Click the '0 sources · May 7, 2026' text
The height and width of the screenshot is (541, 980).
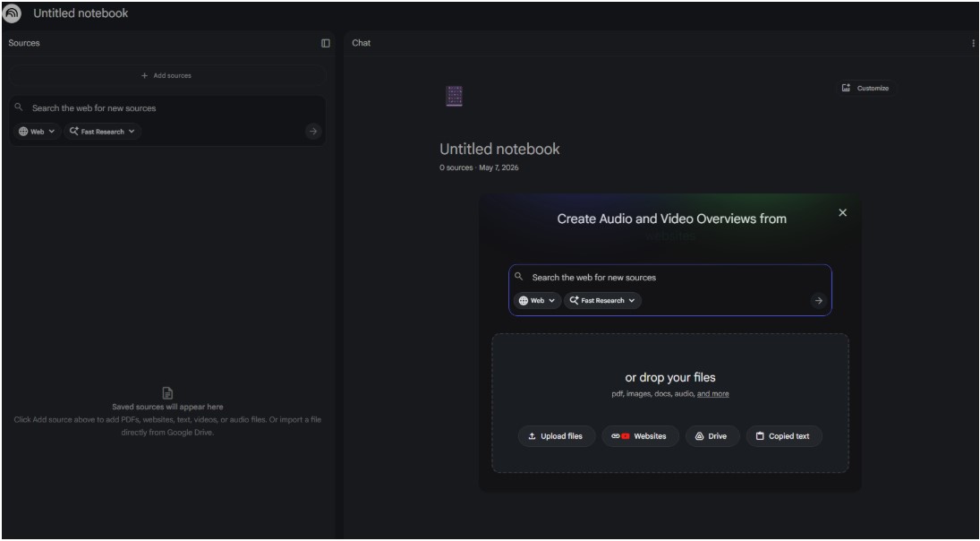click(x=479, y=167)
